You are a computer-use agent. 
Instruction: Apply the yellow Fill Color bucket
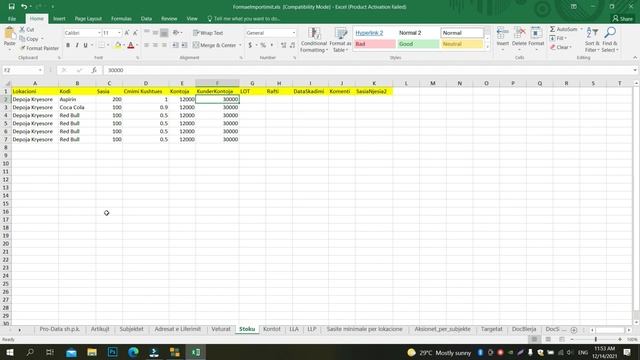118,45
